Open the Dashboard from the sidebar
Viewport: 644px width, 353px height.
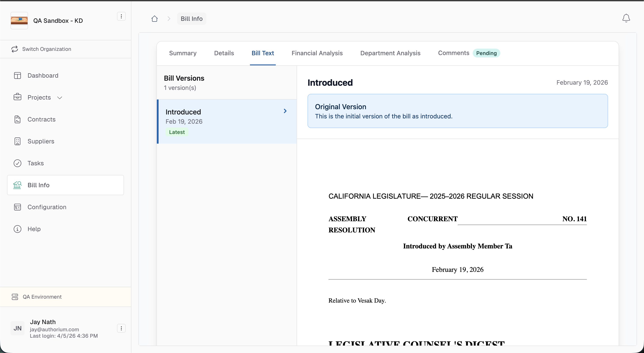coord(43,75)
